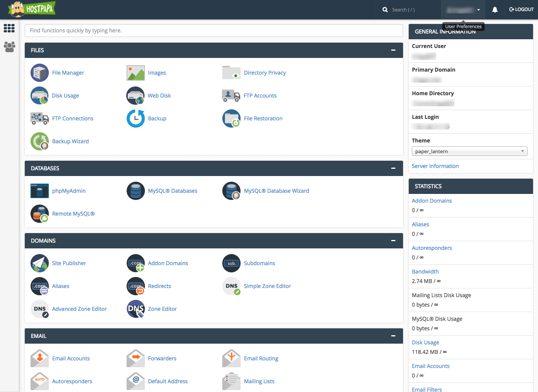Click the Email Accounts envelope icon
The height and width of the screenshot is (392, 538).
pos(40,358)
